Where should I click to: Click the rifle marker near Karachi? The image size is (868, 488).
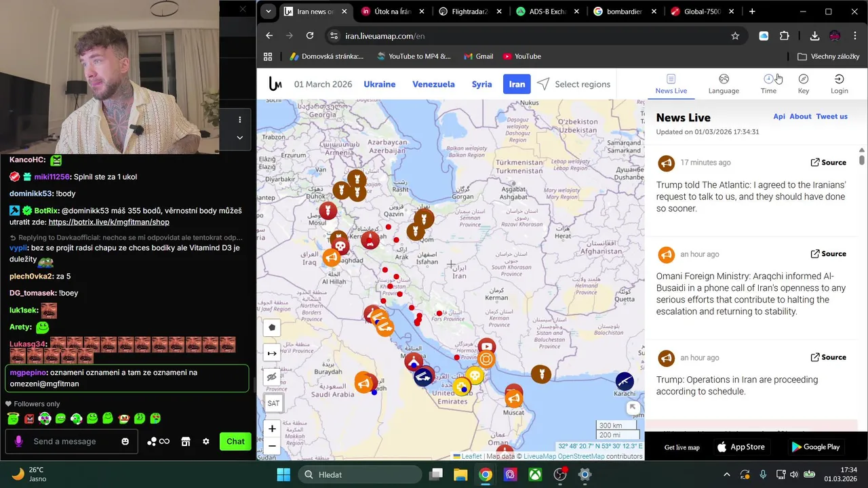(625, 381)
